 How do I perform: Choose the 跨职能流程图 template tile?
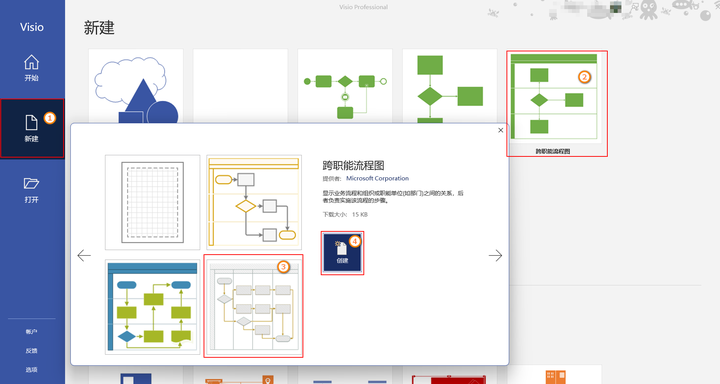click(x=557, y=104)
